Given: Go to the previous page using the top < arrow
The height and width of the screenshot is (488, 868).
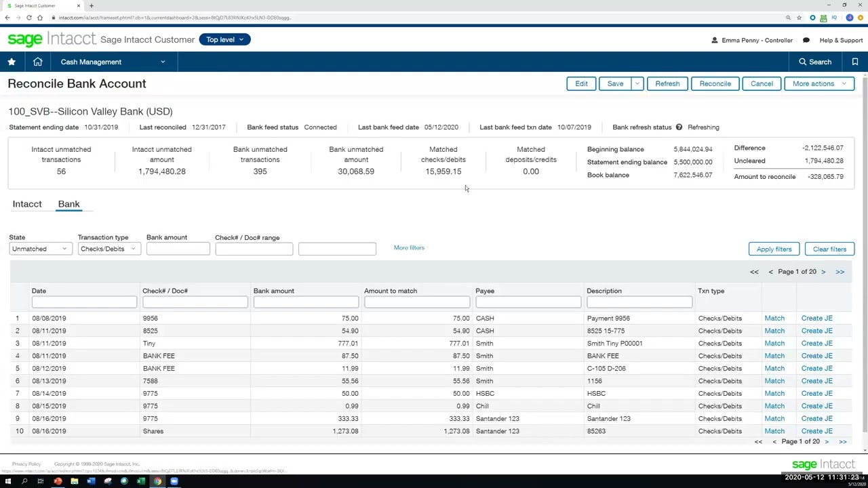Looking at the screenshot, I should coord(770,272).
